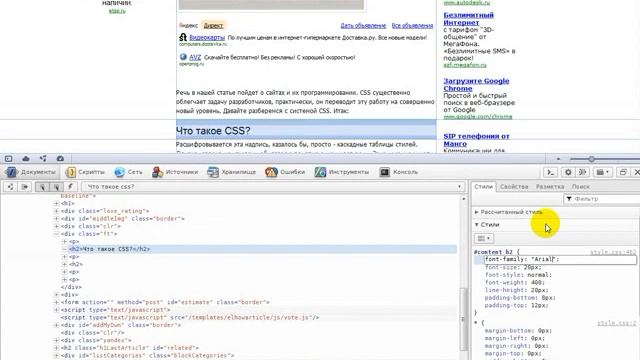This screenshot has width=640, height=360.
Task: Open style.css:482 source link
Action: (613, 252)
